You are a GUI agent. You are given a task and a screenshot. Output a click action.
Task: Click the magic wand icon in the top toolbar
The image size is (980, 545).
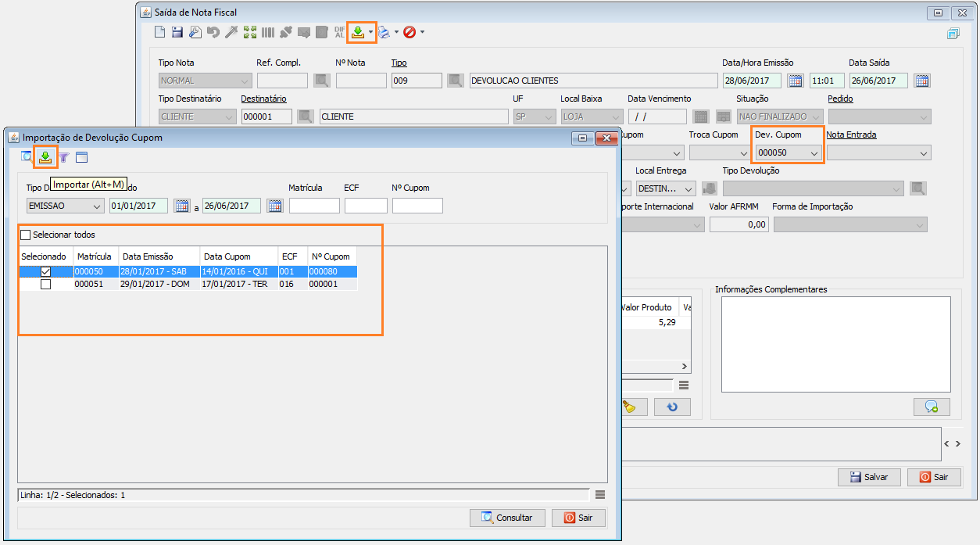pyautogui.click(x=231, y=32)
